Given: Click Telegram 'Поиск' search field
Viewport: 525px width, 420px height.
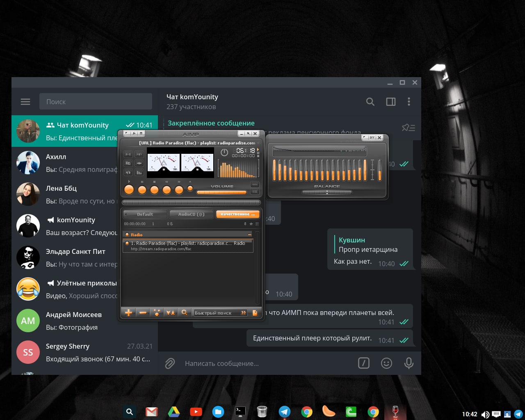Looking at the screenshot, I should pos(96,102).
